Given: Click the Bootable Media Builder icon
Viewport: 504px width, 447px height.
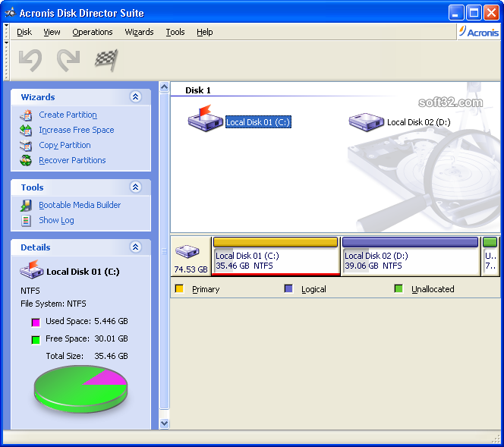Looking at the screenshot, I should [26, 206].
